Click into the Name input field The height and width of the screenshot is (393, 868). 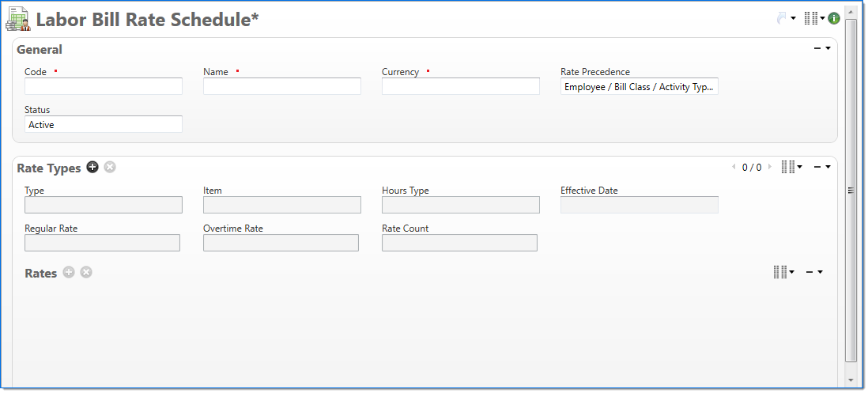pyautogui.click(x=282, y=87)
